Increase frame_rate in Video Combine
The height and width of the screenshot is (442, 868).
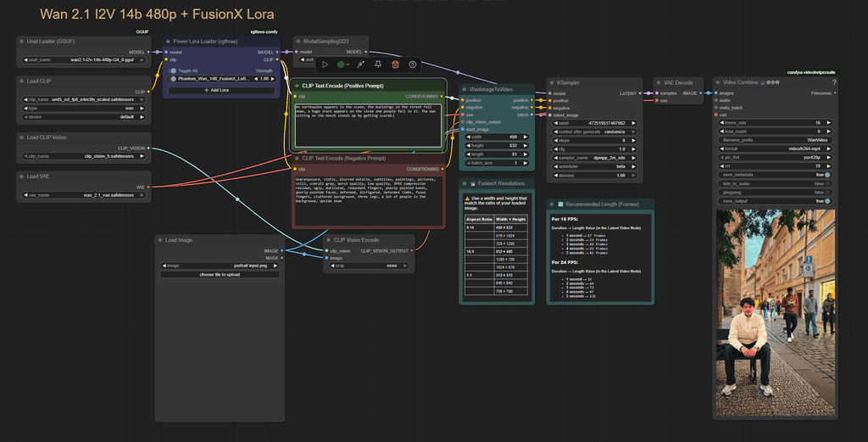tap(829, 123)
